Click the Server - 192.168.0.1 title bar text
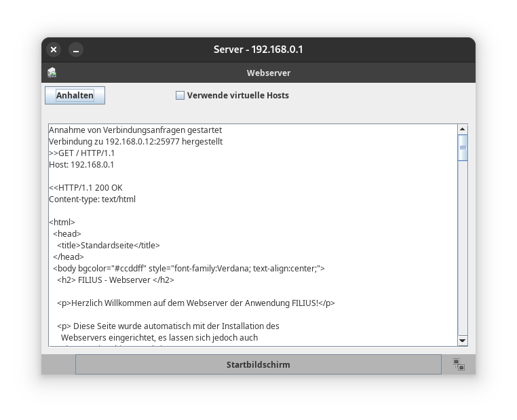Image resolution: width=517 pixels, height=420 pixels. tap(258, 50)
